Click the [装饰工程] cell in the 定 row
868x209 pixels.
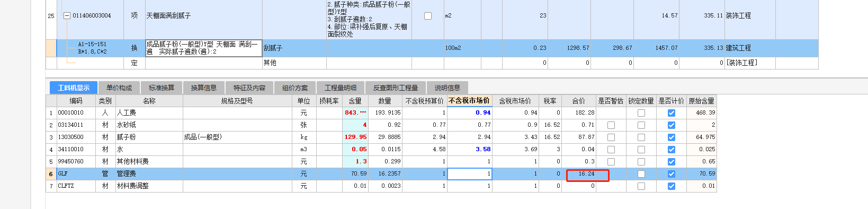[x=750, y=63]
